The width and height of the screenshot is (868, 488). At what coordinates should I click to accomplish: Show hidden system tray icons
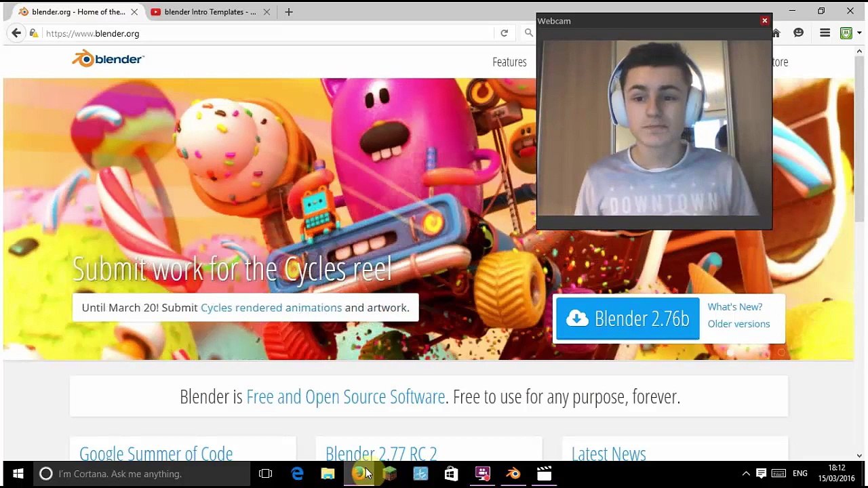tap(746, 474)
